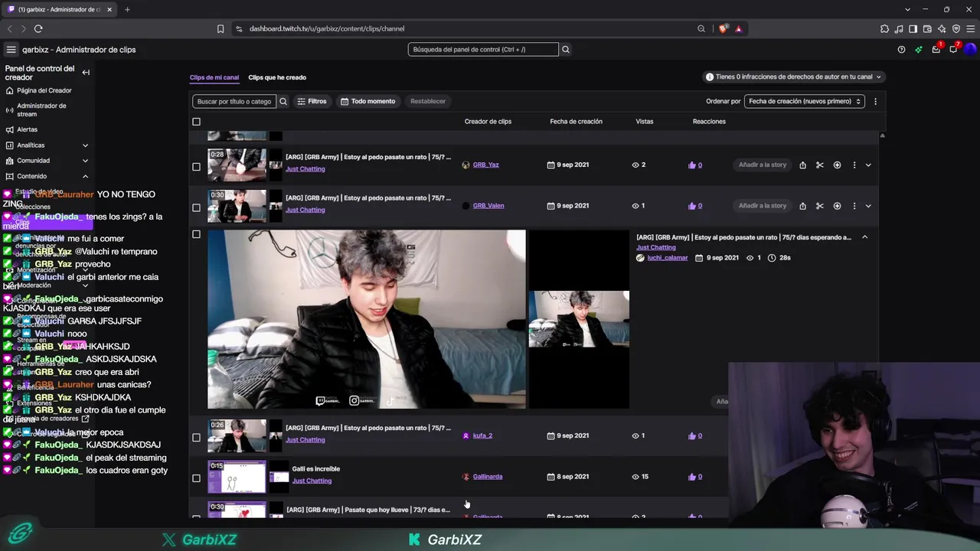This screenshot has height=551, width=980.
Task: Trim the GRB_Valen clip with scissors
Action: (820, 206)
